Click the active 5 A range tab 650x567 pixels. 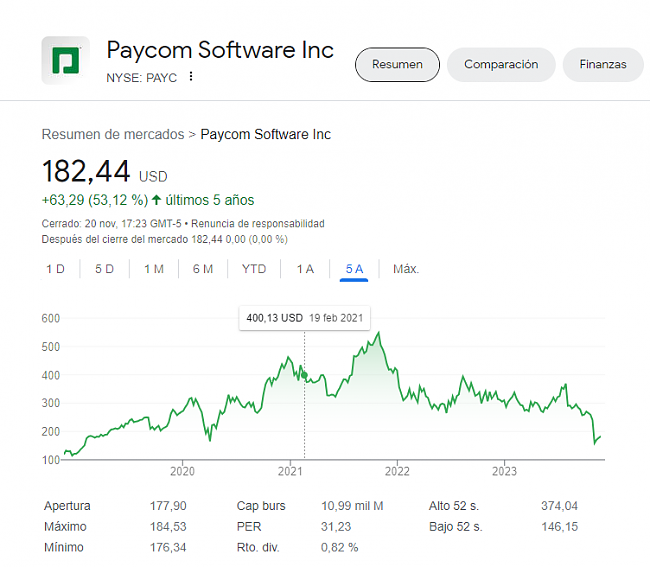pos(354,269)
